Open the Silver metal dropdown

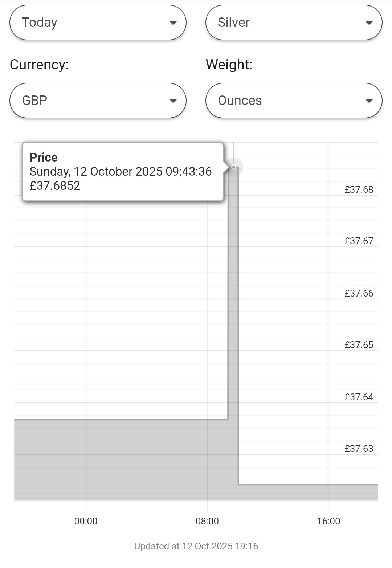[x=294, y=23]
